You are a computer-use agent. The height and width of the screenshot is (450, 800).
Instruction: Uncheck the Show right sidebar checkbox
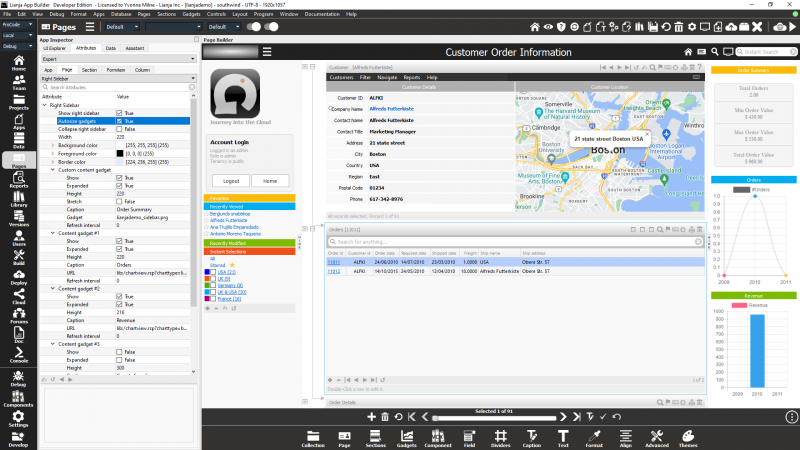(x=120, y=113)
